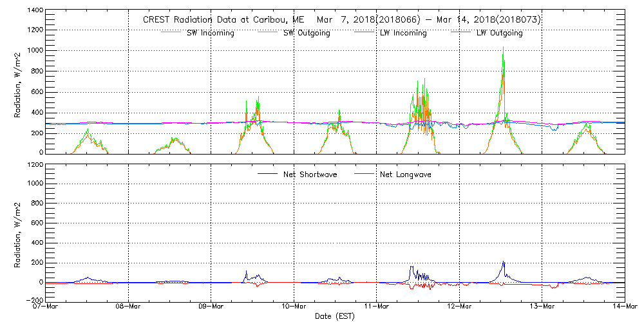The image size is (644, 322).
Task: Click the 09-Mar x-axis date label
Action: (x=211, y=307)
